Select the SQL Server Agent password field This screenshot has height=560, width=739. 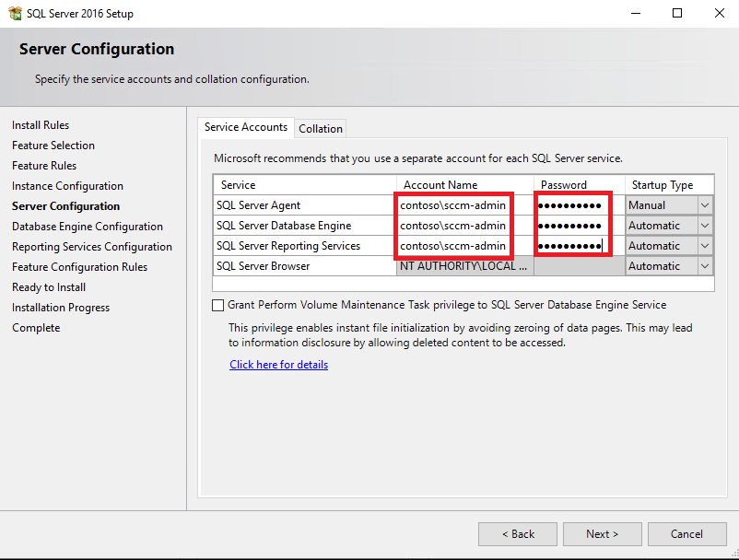tap(580, 205)
